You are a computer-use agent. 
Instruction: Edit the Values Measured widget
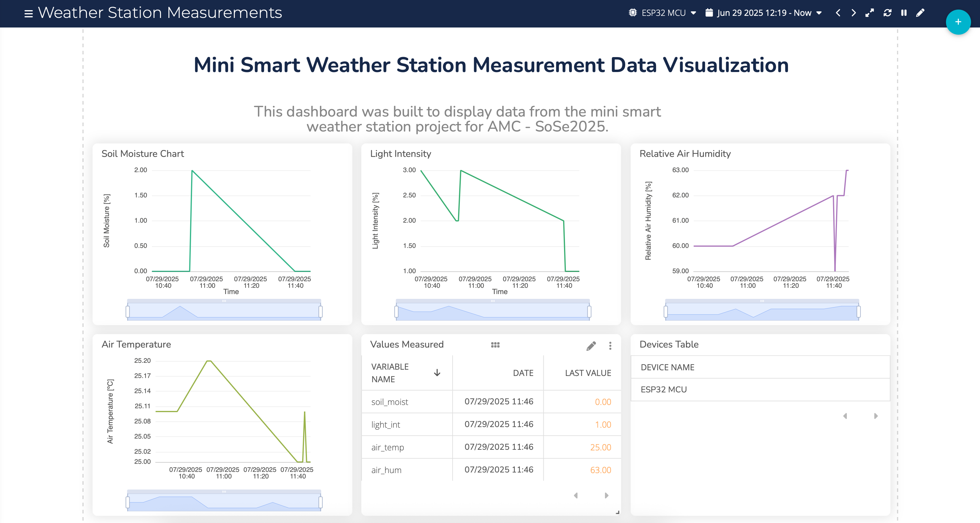591,345
